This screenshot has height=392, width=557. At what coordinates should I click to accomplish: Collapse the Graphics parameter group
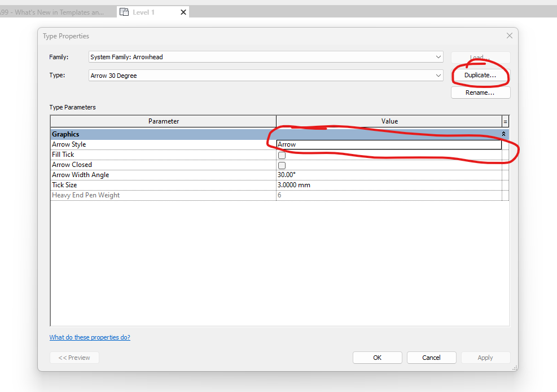click(503, 134)
